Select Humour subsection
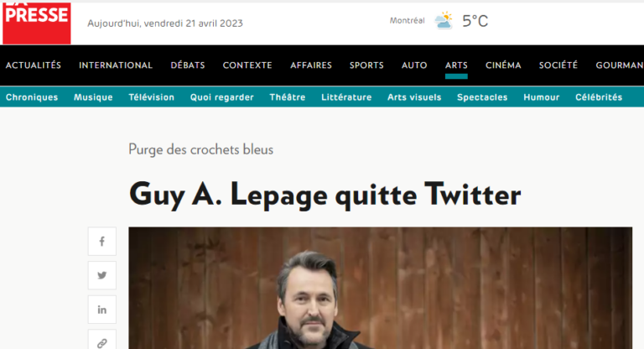The width and height of the screenshot is (644, 349). coord(542,97)
